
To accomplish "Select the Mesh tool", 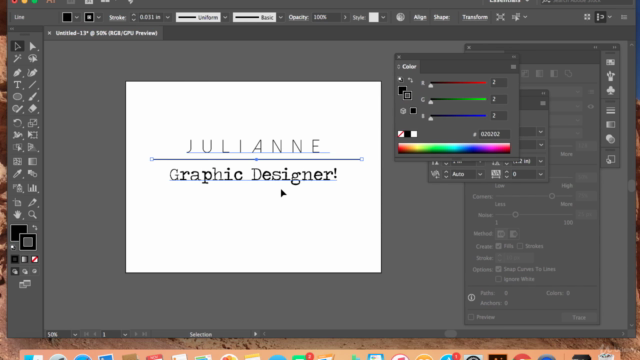I will [17, 162].
